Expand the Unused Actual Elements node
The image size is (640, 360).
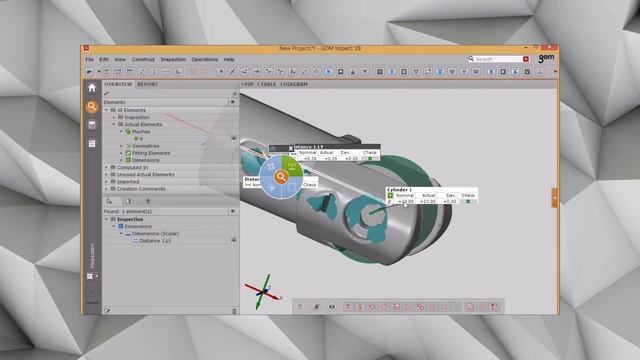point(107,175)
